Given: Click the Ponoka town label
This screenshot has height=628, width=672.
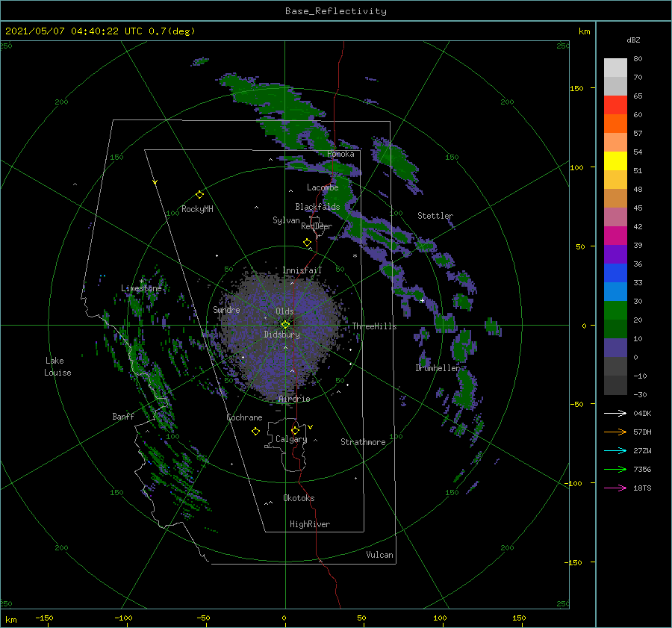Looking at the screenshot, I should click(x=340, y=154).
